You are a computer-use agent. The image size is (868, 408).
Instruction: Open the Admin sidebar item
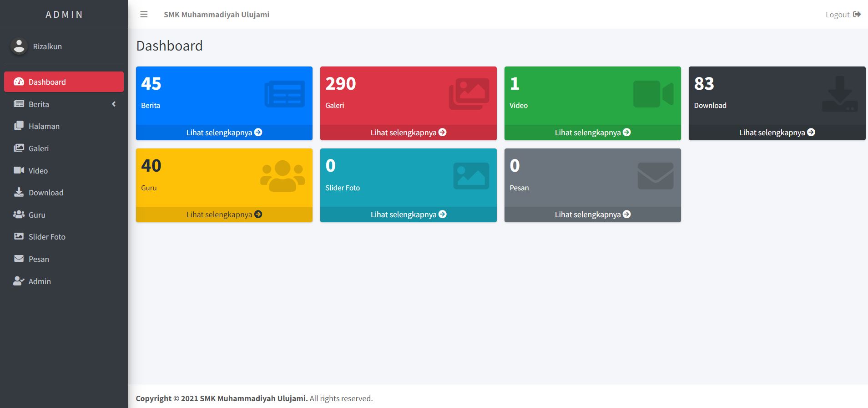pos(40,281)
